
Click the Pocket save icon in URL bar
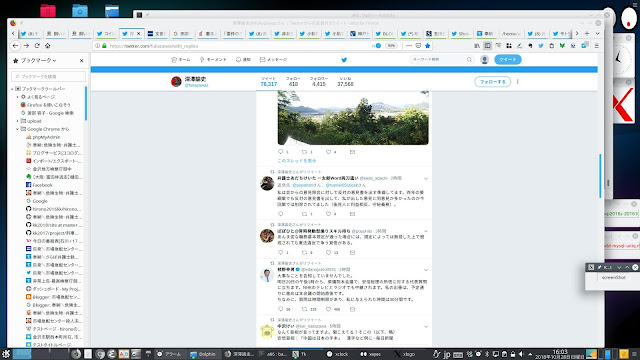tap(418, 46)
